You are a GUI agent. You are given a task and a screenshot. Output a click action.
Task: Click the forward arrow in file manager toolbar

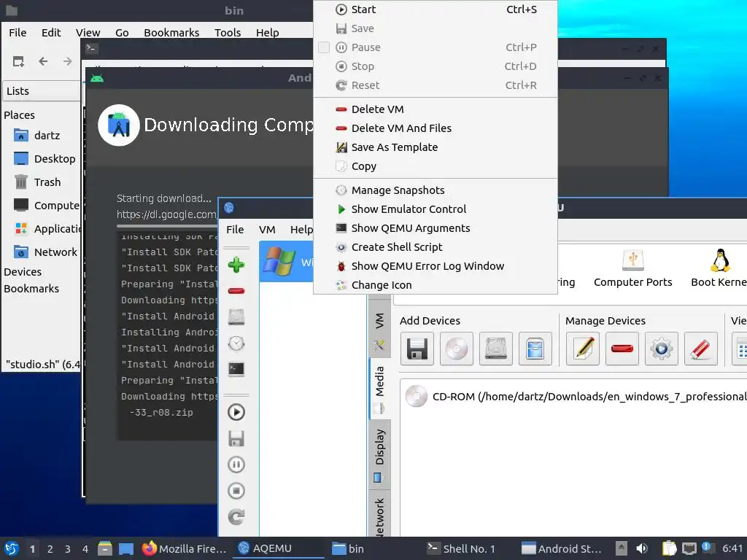click(68, 61)
